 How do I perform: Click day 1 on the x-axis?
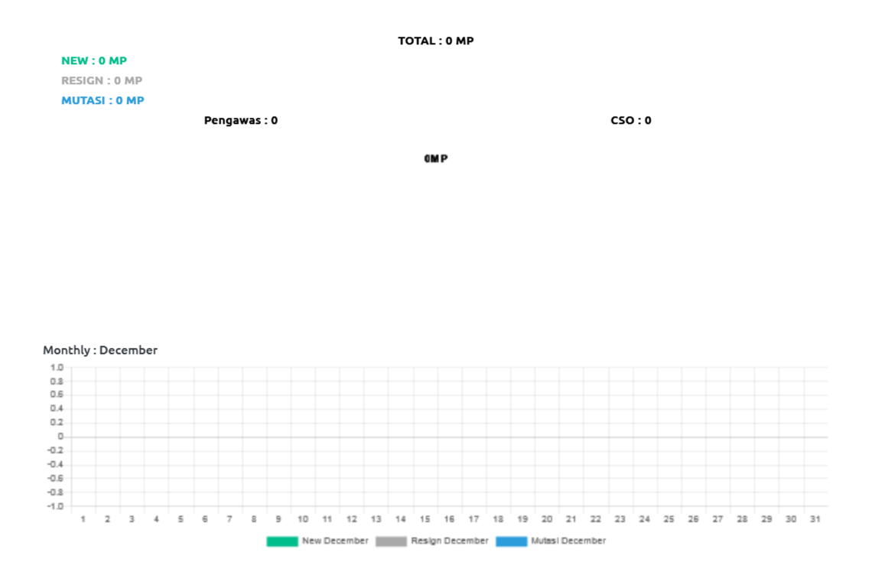83,519
